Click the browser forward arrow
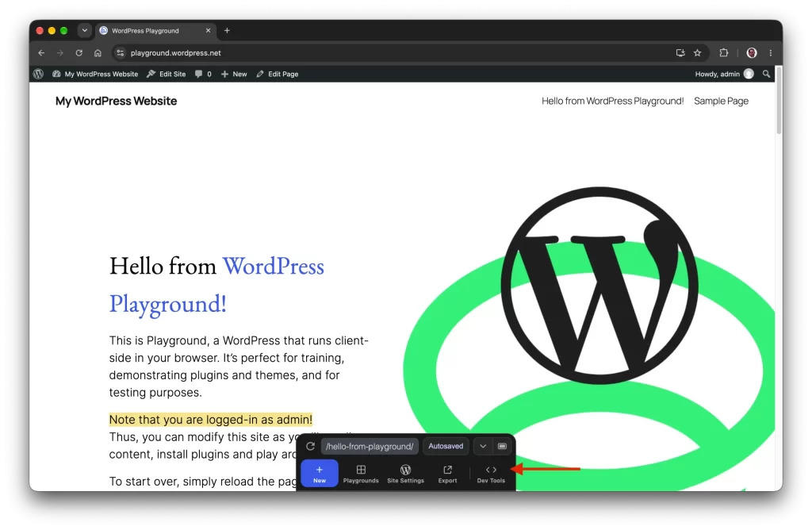The image size is (812, 530). click(x=60, y=53)
